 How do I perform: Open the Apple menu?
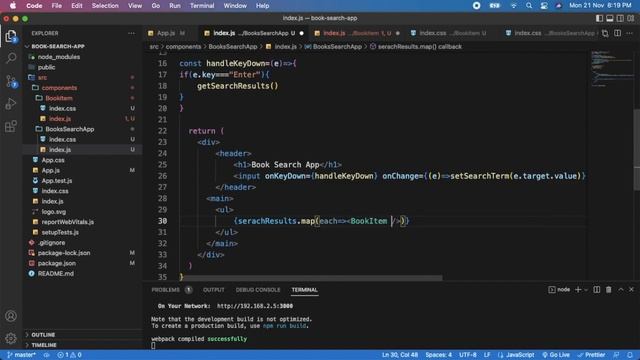tap(13, 6)
